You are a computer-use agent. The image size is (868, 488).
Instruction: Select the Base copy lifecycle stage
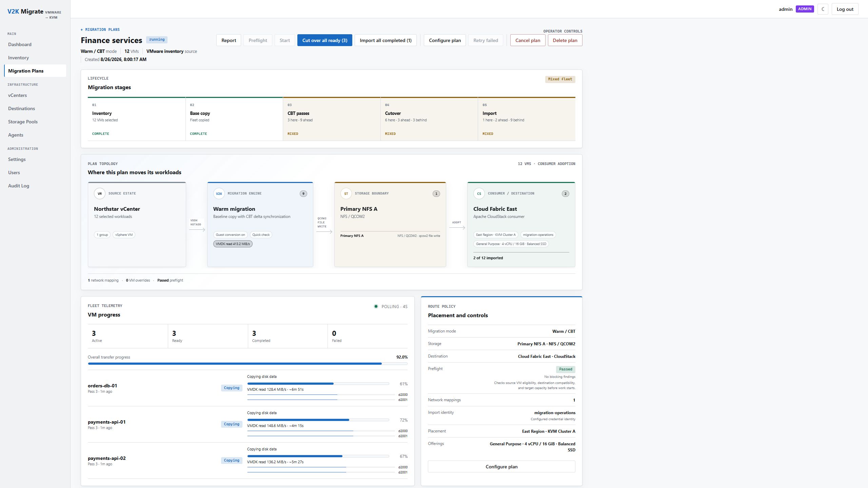(x=234, y=119)
